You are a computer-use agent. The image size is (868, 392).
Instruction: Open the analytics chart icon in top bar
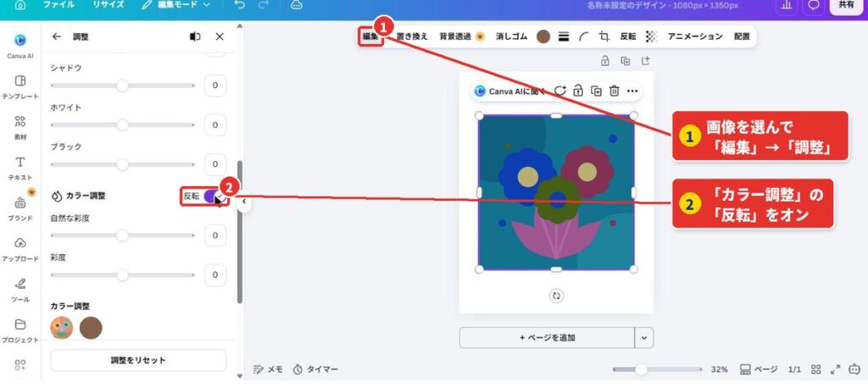(786, 4)
